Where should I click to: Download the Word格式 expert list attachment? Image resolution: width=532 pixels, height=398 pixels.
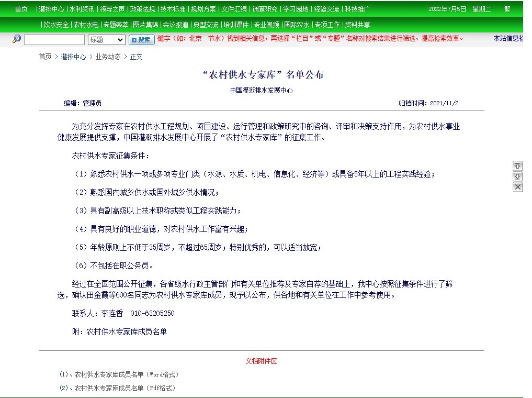pyautogui.click(x=126, y=374)
